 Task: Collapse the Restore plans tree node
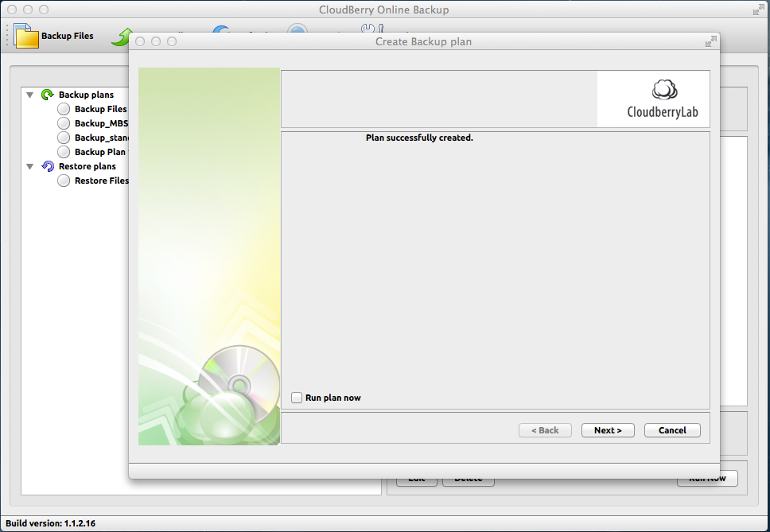[x=30, y=166]
